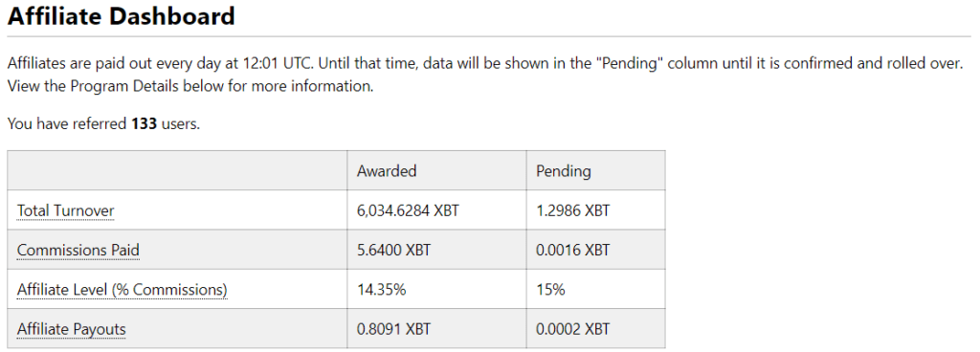This screenshot has height=352, width=980.
Task: Click the empty top-left table header cell
Action: [x=177, y=170]
